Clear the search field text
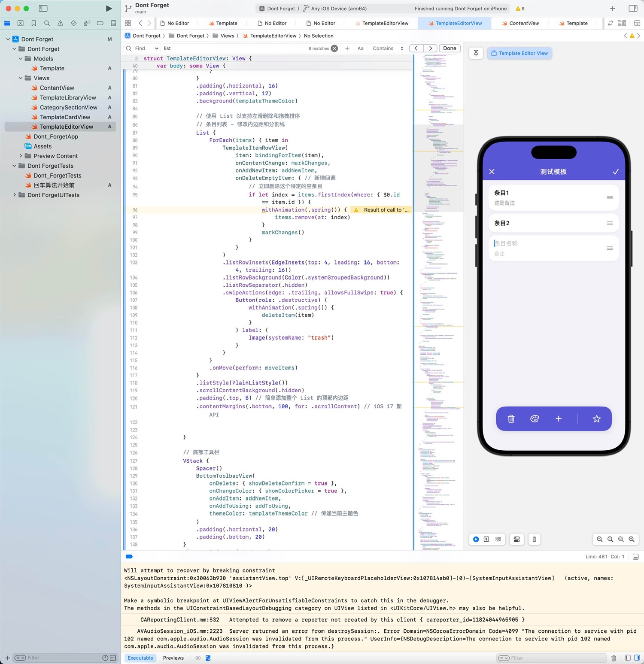This screenshot has width=644, height=664. pyautogui.click(x=334, y=49)
